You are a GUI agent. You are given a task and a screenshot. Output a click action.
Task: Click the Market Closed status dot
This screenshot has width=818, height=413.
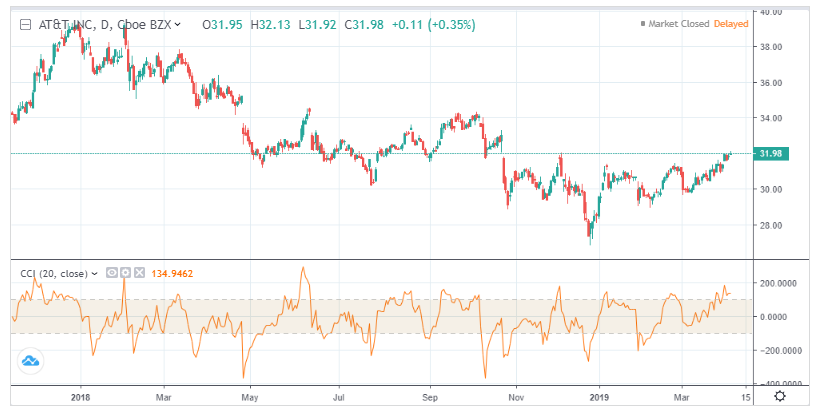(643, 23)
